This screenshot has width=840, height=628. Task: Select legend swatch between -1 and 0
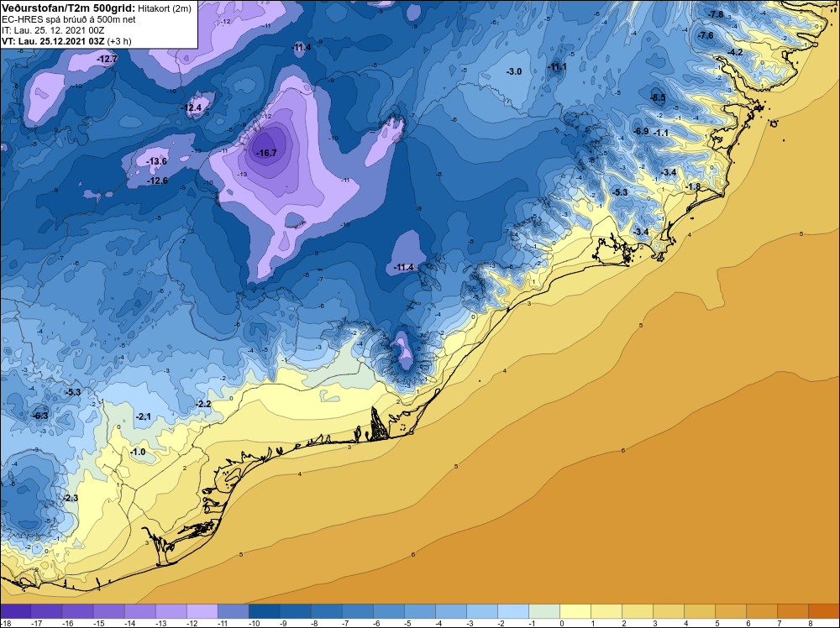point(544,611)
